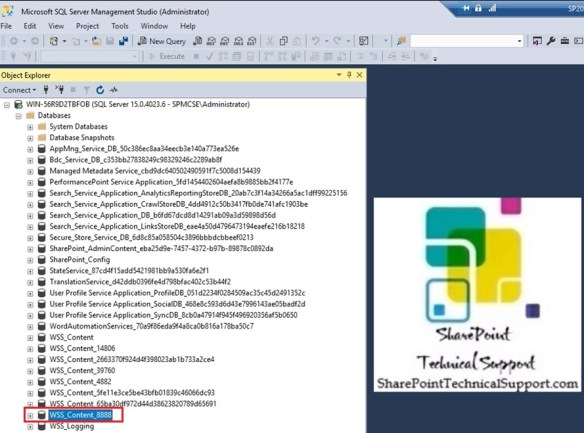
Task: Expand the WSS_Content_14806 database node
Action: coord(30,349)
